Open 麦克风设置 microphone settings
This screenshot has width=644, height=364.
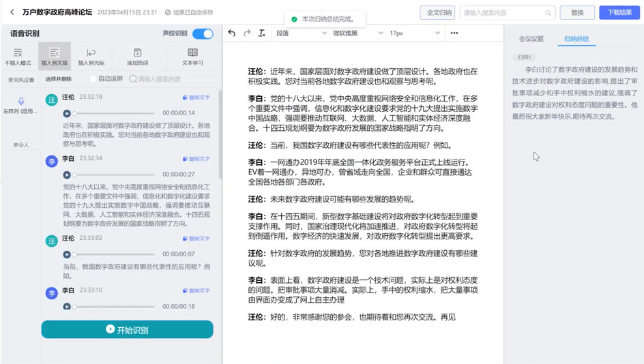click(21, 80)
